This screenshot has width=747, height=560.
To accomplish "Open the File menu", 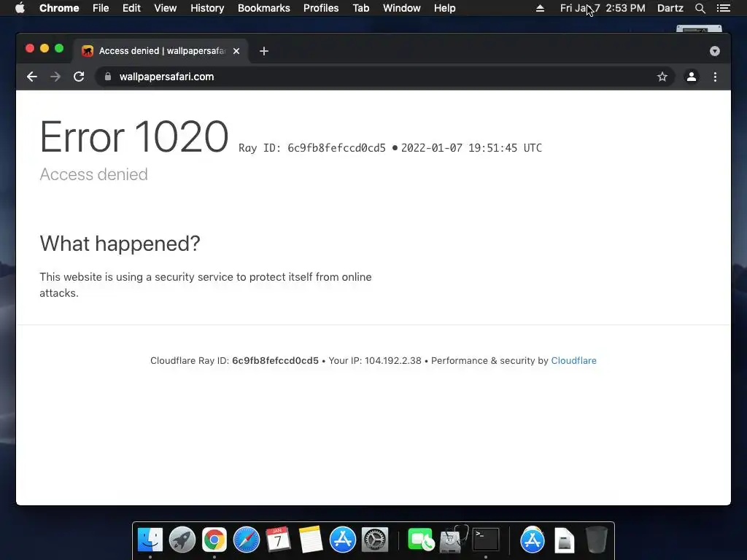I will [101, 8].
